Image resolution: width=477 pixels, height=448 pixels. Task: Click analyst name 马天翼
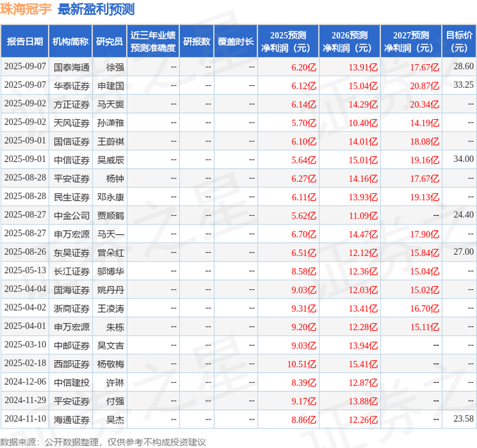click(110, 104)
